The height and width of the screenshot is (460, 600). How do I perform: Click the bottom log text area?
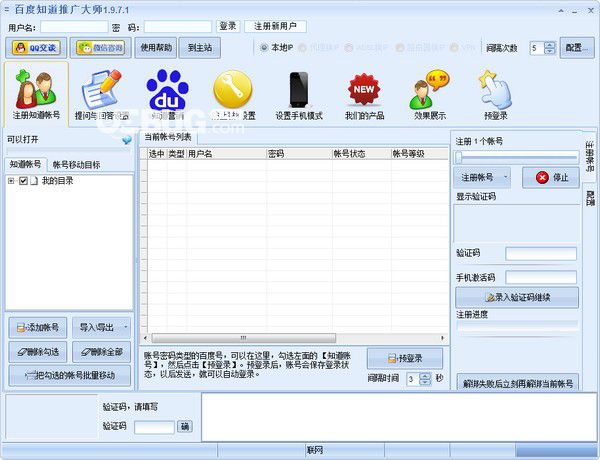tap(399, 417)
